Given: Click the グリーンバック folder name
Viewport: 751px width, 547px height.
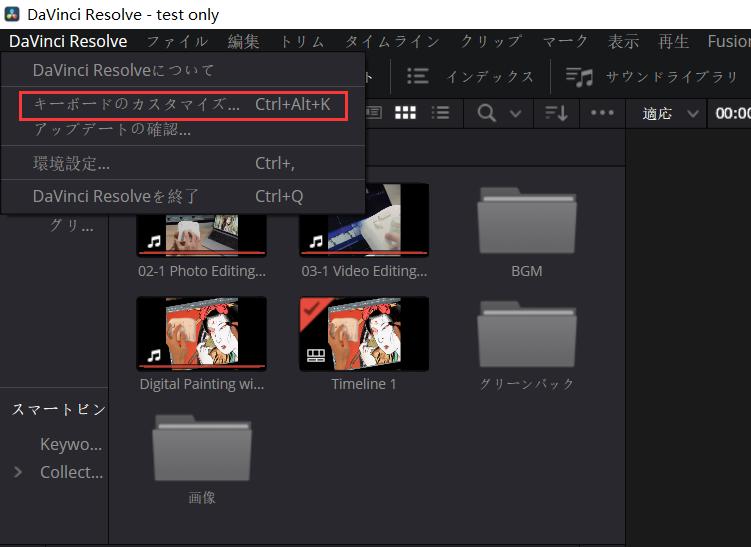Looking at the screenshot, I should [x=527, y=384].
